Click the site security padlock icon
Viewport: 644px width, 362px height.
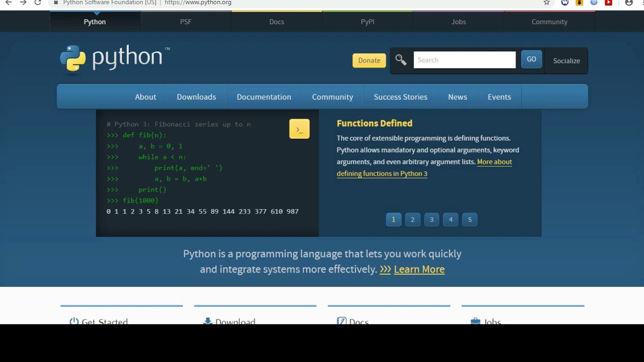[x=56, y=3]
